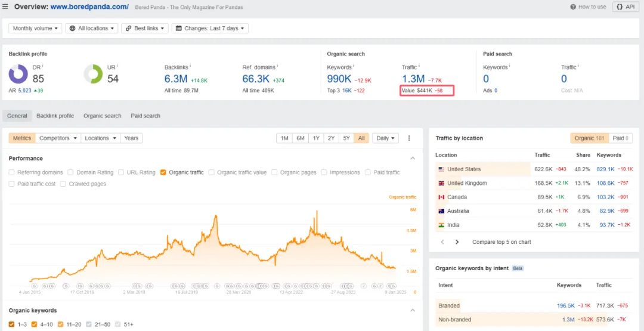Open the API button
This screenshot has width=644, height=331.
(625, 7)
